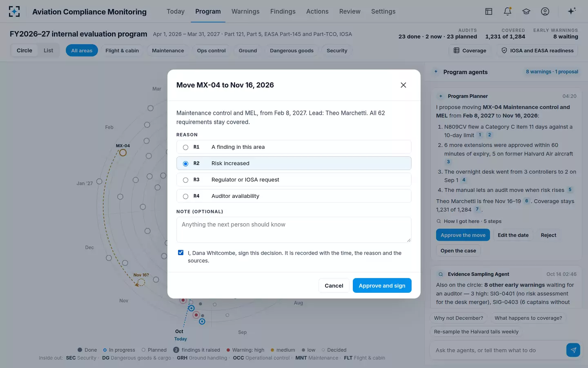
Task: Switch to List view
Action: click(49, 51)
